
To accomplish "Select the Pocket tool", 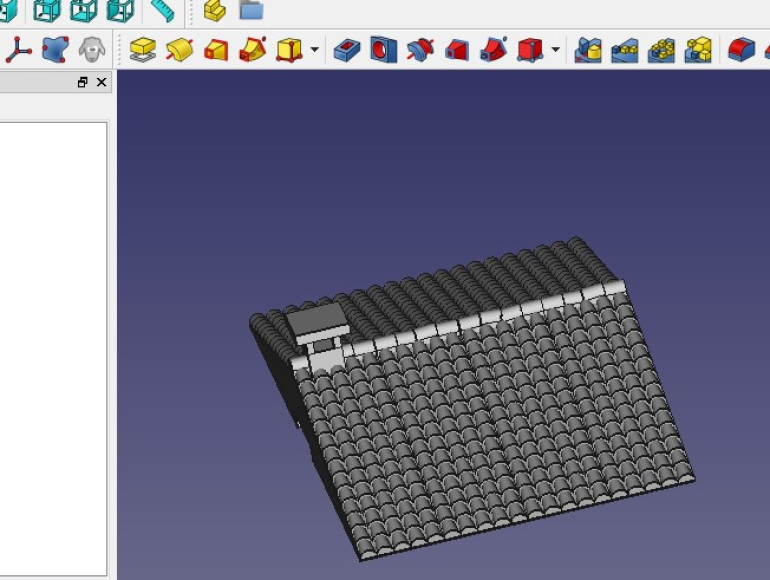I will (x=347, y=49).
